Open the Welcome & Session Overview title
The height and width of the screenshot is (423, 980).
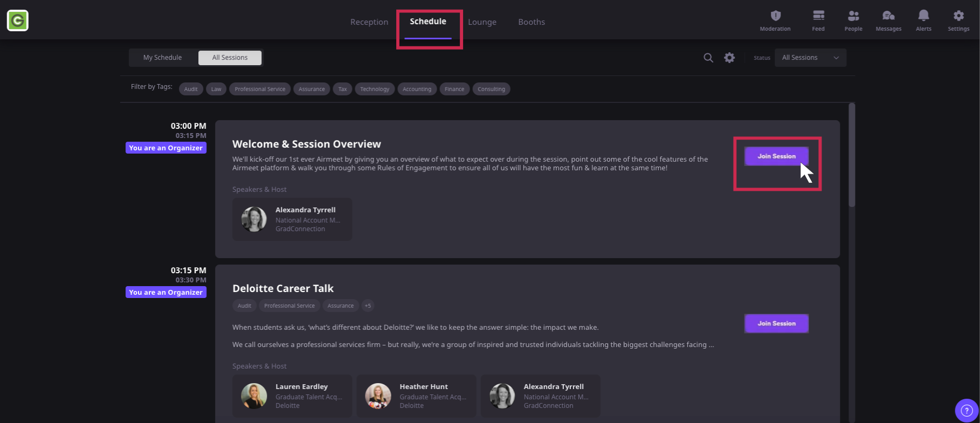point(306,144)
